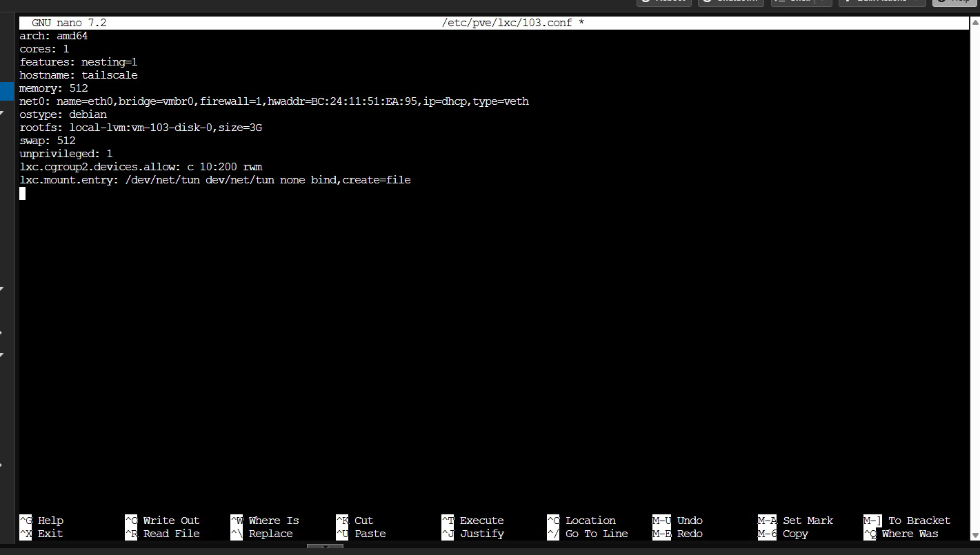The width and height of the screenshot is (980, 555).
Task: Click the ^U Paste shortcut
Action: 361,534
